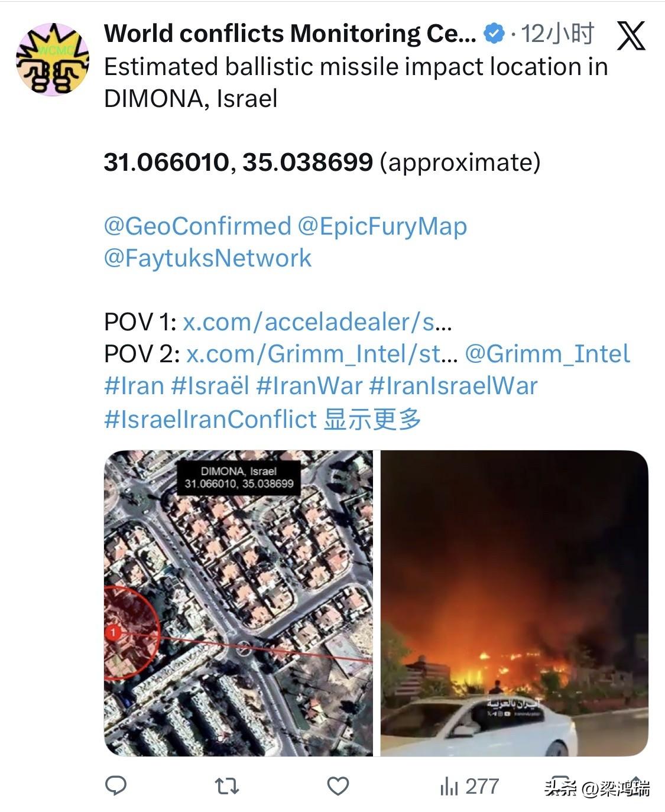
Task: Tap the X logo icon
Action: click(631, 35)
